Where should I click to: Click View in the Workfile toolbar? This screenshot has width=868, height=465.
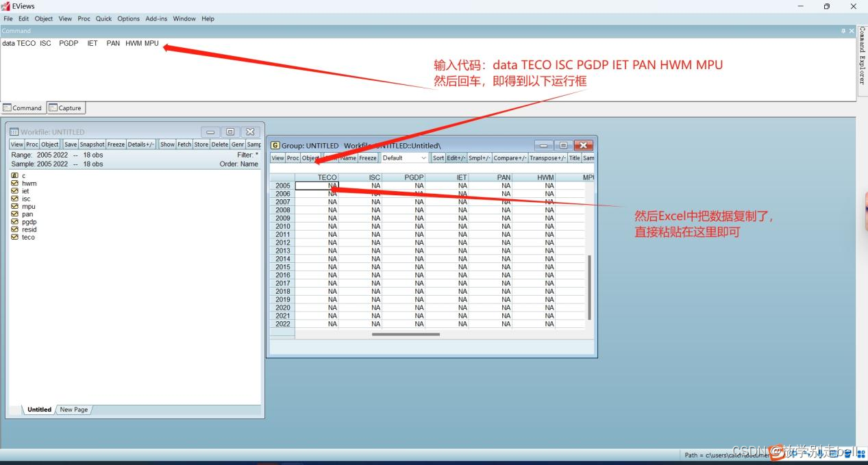16,144
